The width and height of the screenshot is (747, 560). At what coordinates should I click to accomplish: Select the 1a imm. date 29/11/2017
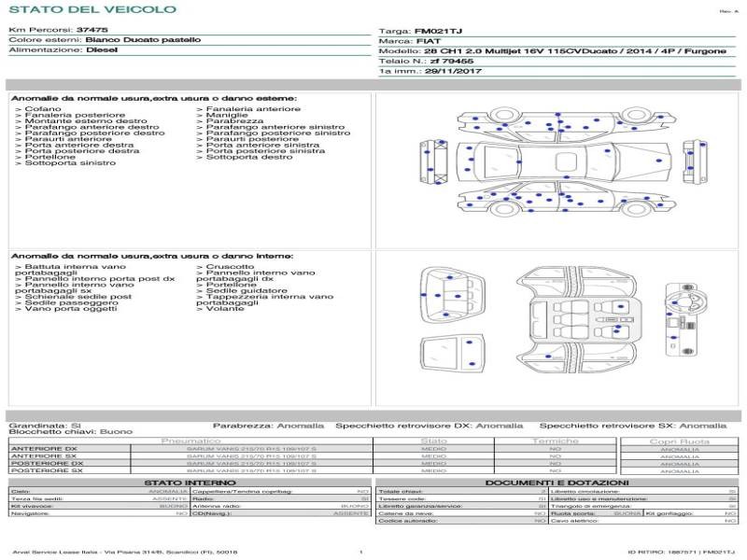453,72
